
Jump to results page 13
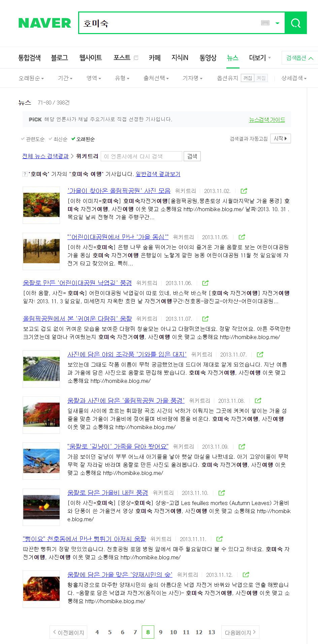[x=212, y=632]
